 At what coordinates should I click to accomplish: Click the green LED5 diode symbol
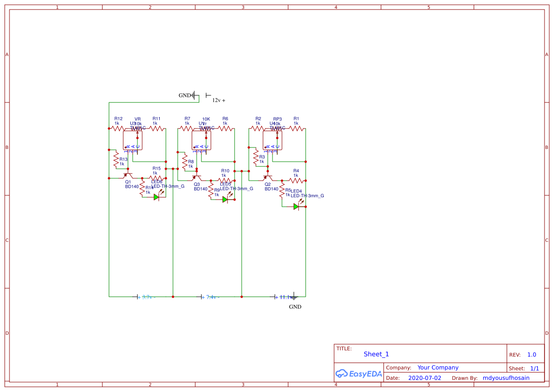[225, 200]
